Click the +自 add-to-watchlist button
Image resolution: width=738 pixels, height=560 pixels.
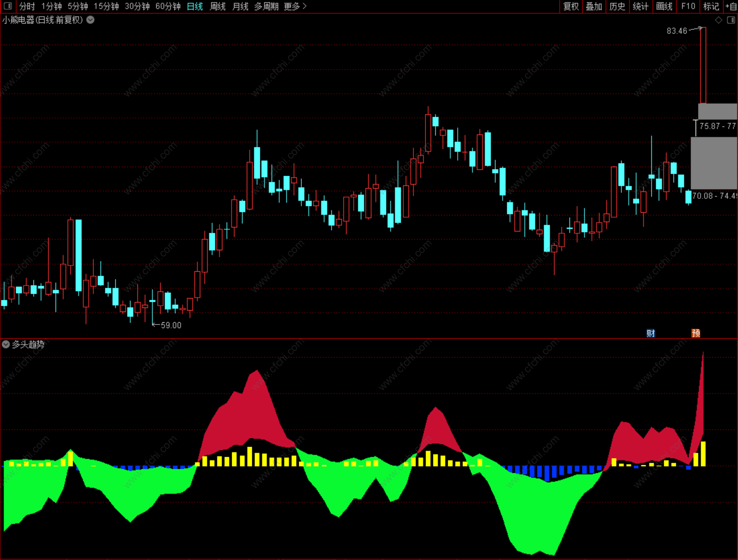(731, 6)
